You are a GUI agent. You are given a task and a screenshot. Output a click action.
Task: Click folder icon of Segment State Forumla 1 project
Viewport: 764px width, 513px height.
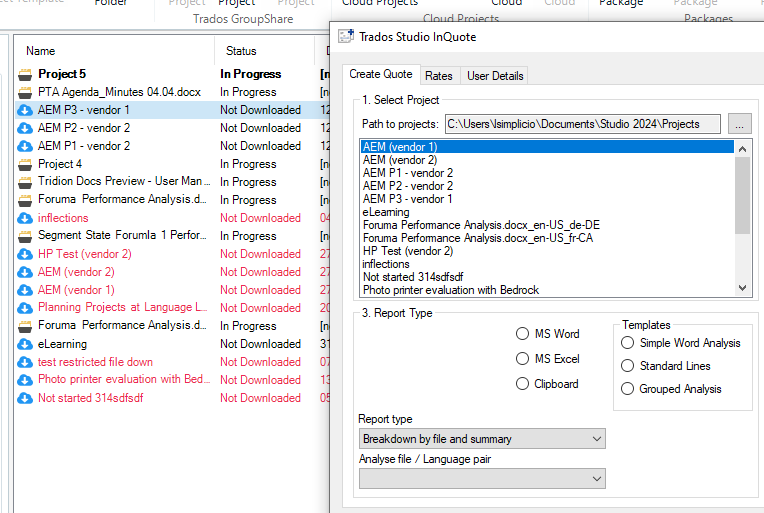click(x=25, y=237)
